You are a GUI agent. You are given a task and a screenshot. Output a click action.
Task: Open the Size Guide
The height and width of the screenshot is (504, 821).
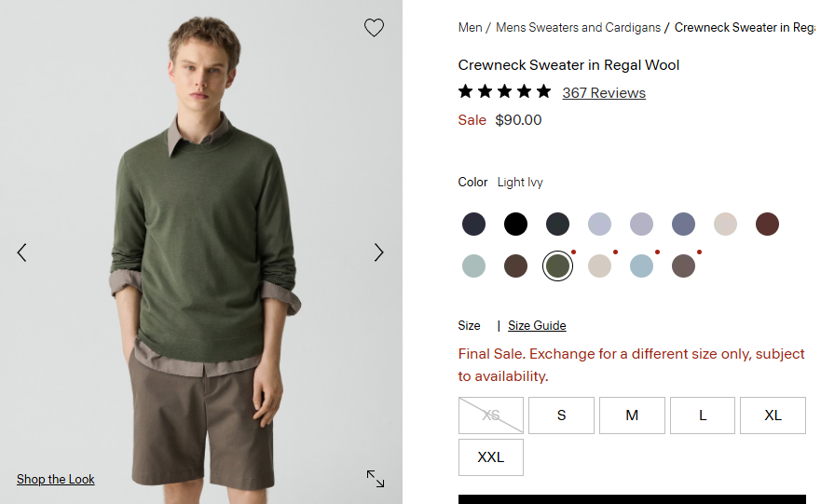coord(537,325)
